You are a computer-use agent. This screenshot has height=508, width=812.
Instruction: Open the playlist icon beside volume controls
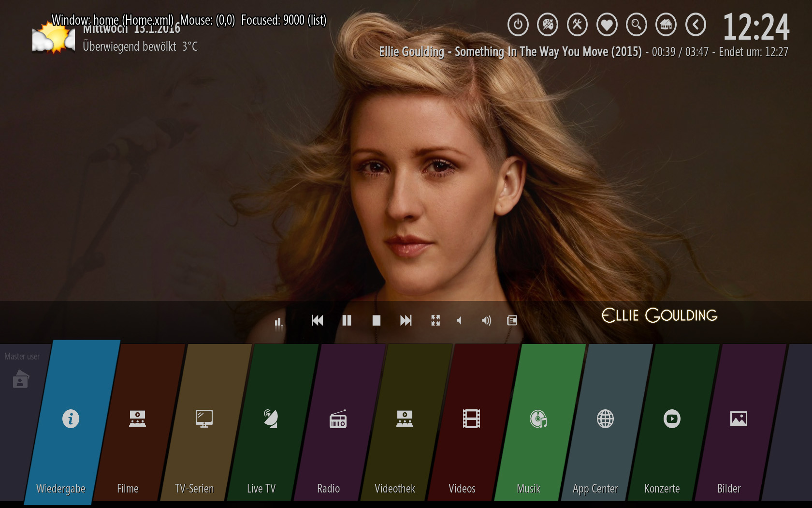pyautogui.click(x=512, y=320)
